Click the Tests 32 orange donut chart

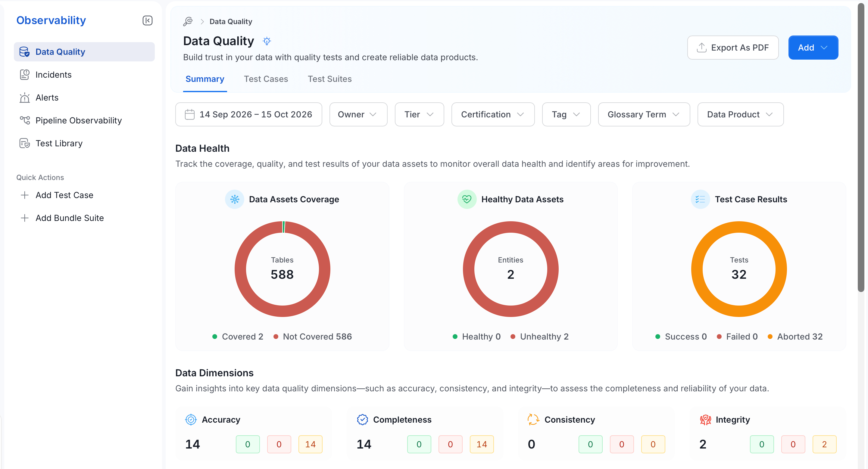click(738, 269)
